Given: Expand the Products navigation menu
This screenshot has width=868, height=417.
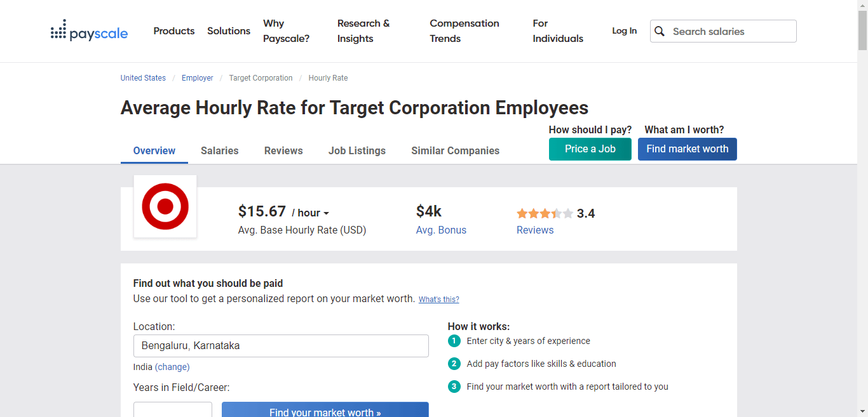Looking at the screenshot, I should 173,30.
